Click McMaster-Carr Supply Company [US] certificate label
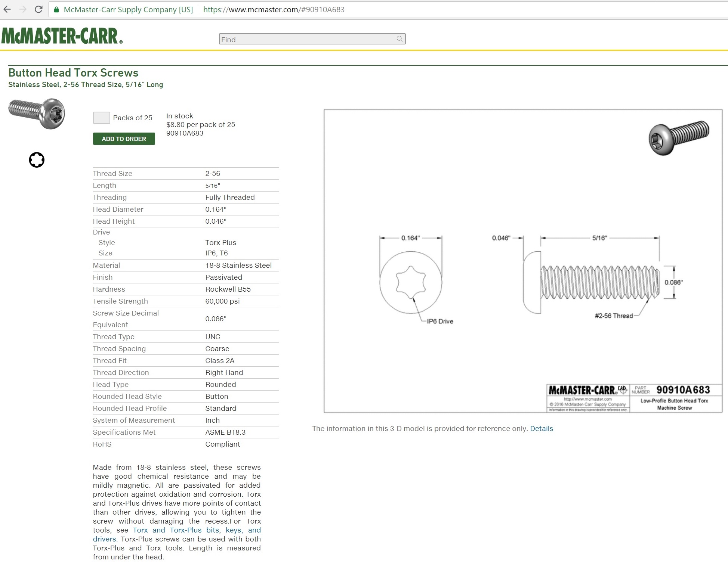 [x=128, y=10]
